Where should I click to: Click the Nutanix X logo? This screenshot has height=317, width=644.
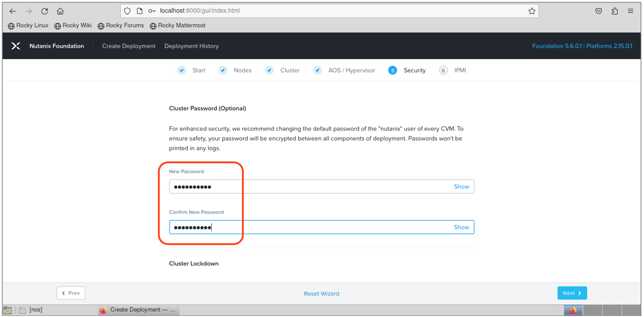[x=16, y=46]
